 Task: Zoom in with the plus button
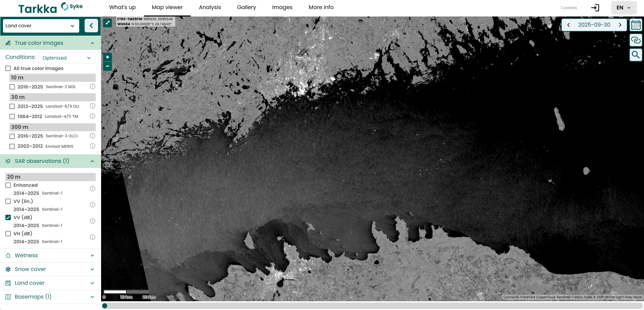108,57
